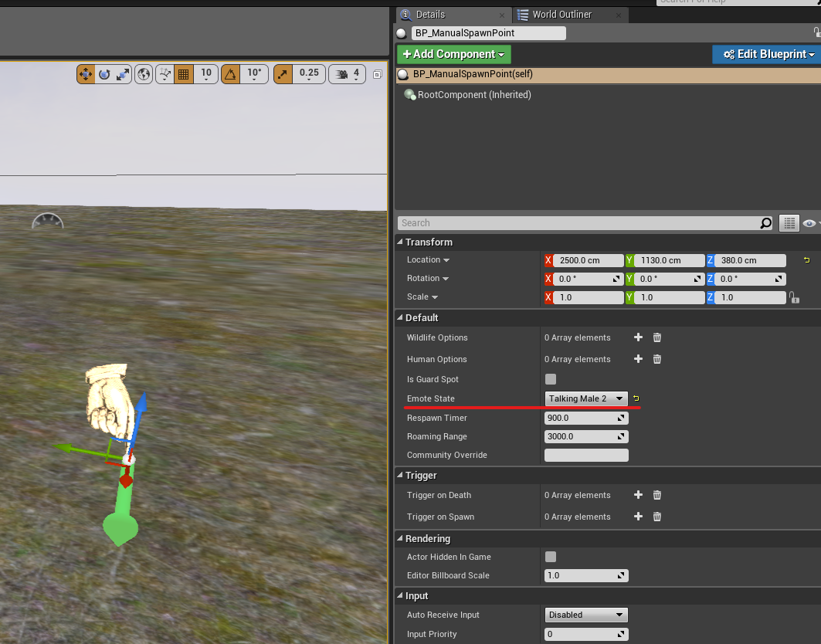
Task: Select the Details tab
Action: click(429, 15)
